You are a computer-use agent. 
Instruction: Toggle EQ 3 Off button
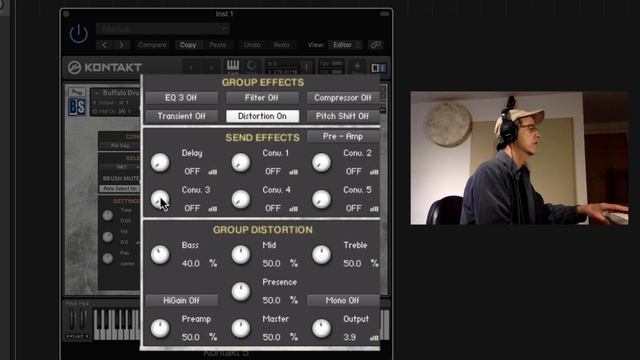[x=181, y=98]
